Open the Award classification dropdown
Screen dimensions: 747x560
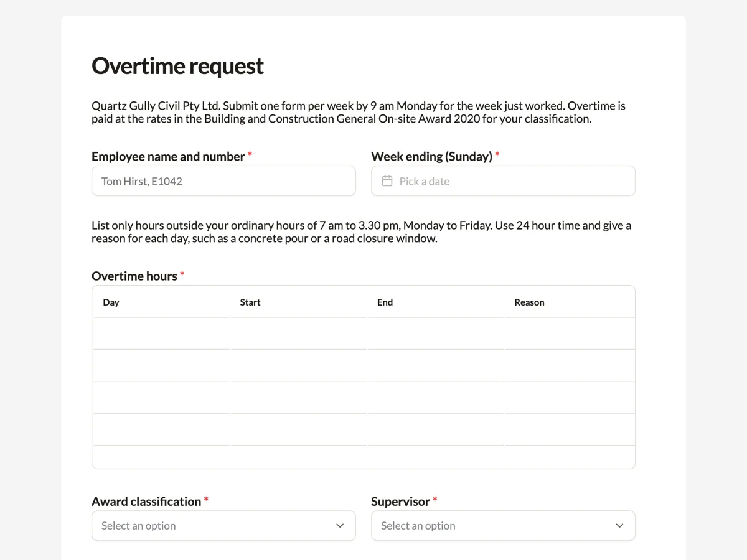click(223, 526)
